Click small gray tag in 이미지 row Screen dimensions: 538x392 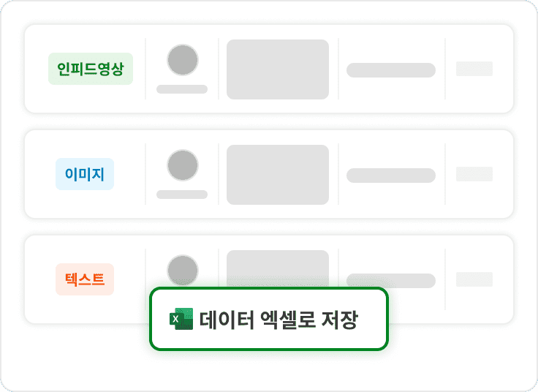coord(474,174)
